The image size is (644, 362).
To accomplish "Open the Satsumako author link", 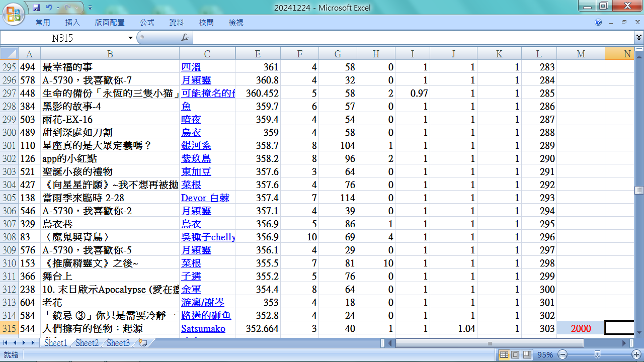I will pos(203,328).
